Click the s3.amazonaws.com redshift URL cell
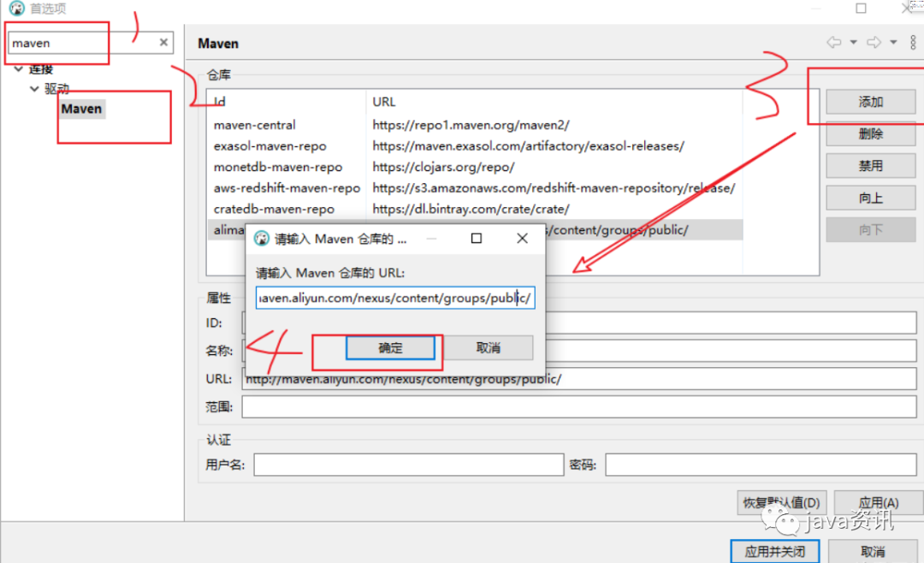The image size is (924, 563). [x=554, y=188]
